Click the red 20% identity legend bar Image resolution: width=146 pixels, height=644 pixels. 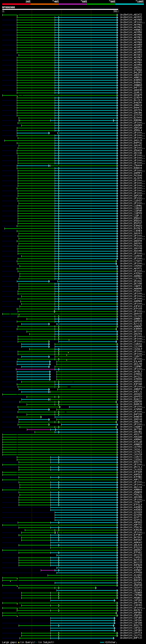pyautogui.click(x=16, y=4)
